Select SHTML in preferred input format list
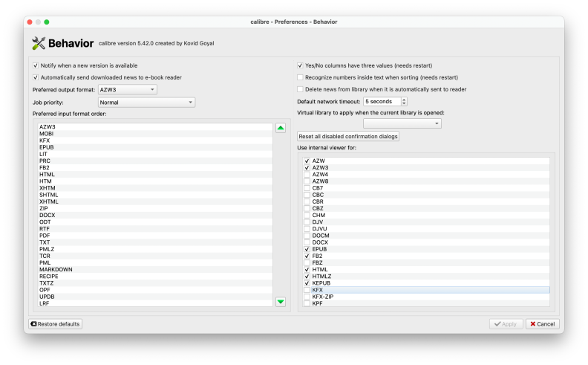The width and height of the screenshot is (588, 365). click(x=155, y=195)
